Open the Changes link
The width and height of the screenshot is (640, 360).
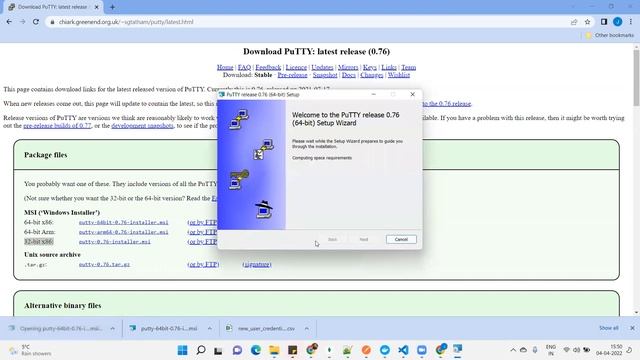[372, 75]
